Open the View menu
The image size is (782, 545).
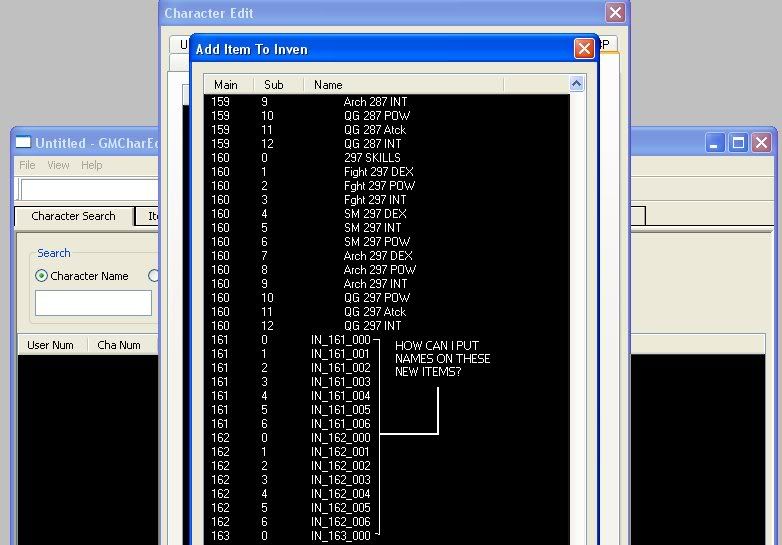58,165
